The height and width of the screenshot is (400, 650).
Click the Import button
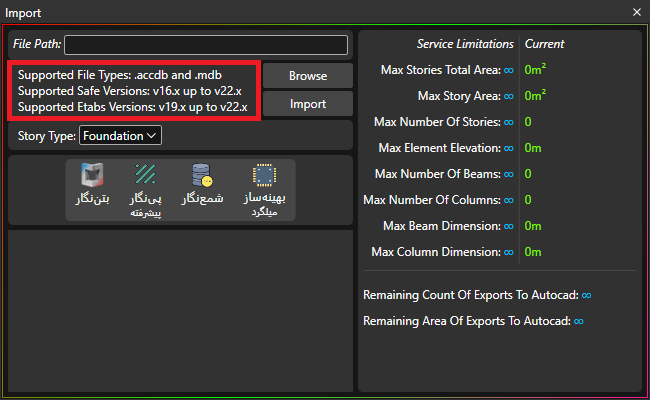coord(308,104)
